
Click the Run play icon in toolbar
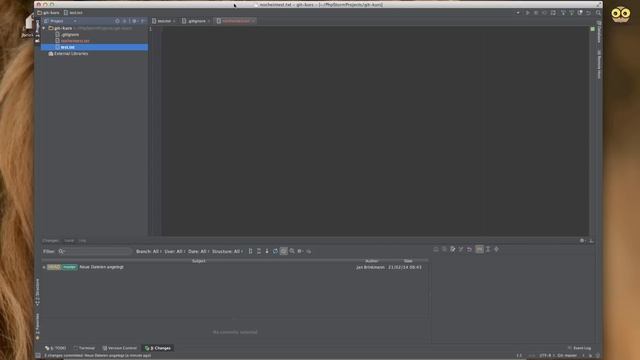click(x=527, y=13)
